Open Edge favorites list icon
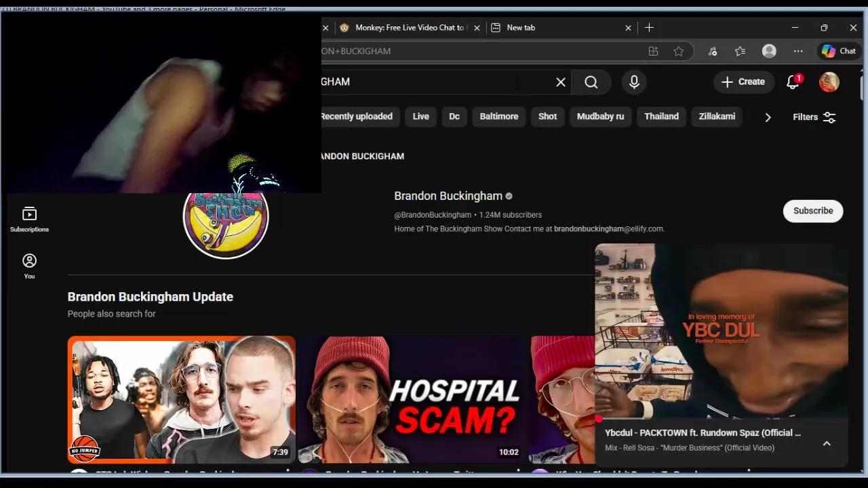 pyautogui.click(x=740, y=51)
